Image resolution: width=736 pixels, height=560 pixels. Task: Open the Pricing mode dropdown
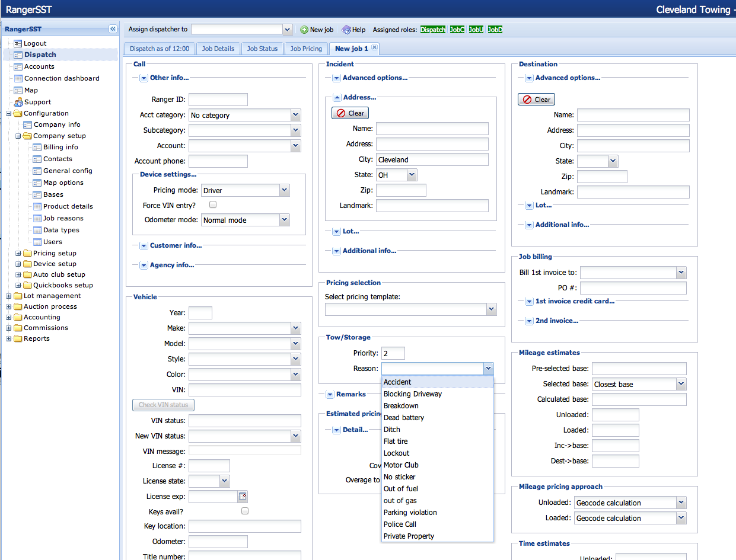pyautogui.click(x=284, y=190)
